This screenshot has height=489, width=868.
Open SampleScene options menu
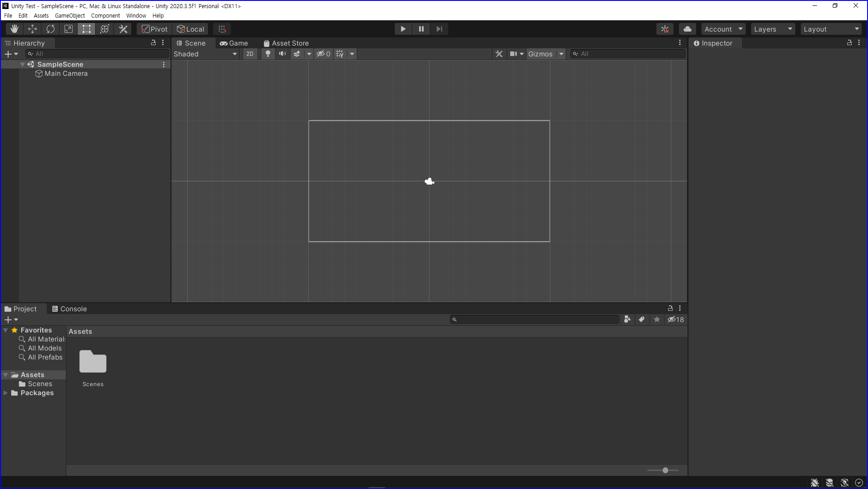pos(164,65)
